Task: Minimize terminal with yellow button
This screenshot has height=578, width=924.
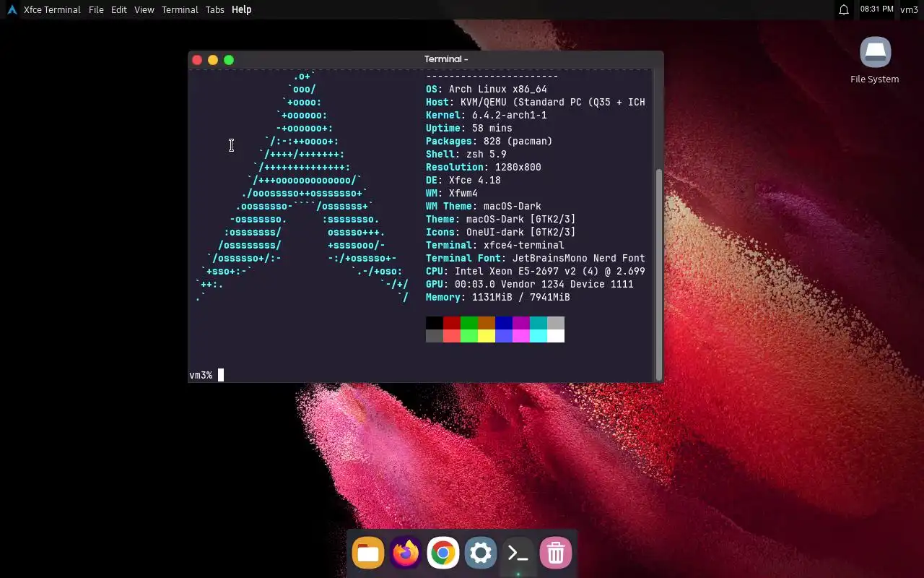Action: (x=213, y=60)
